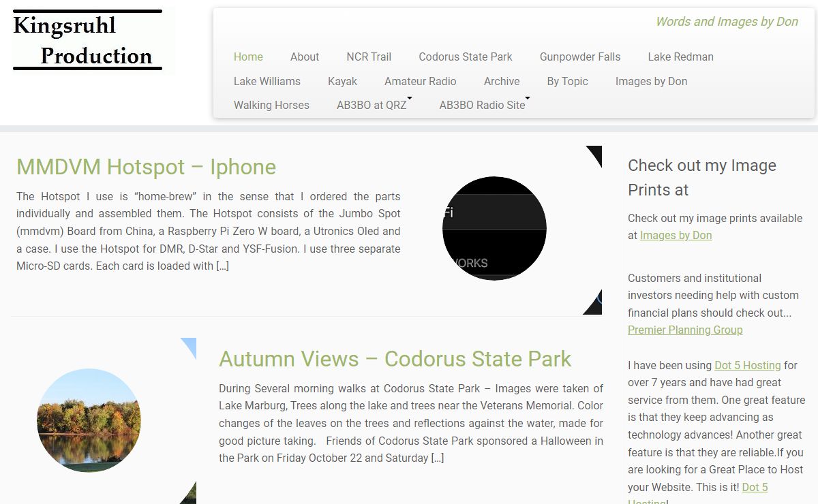
Task: Expand the AB3BO at QRZ dropdown arrow
Action: pyautogui.click(x=410, y=99)
